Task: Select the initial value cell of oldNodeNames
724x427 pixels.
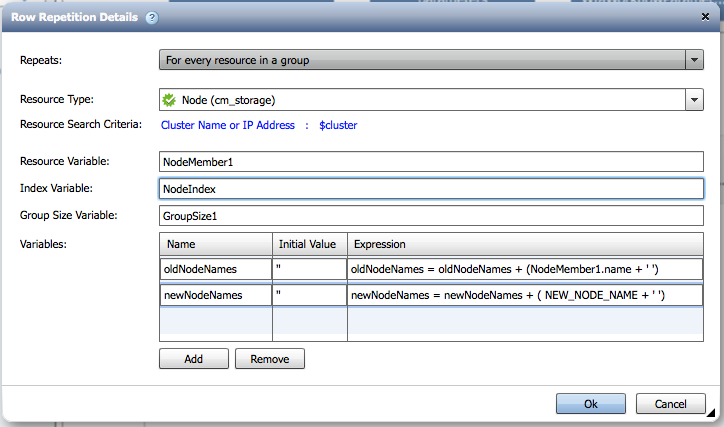Action: point(310,269)
